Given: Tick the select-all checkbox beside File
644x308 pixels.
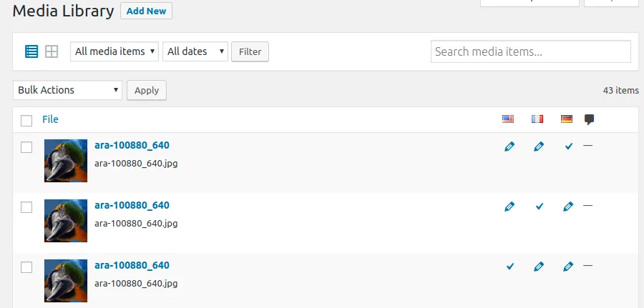Looking at the screenshot, I should click(x=26, y=121).
